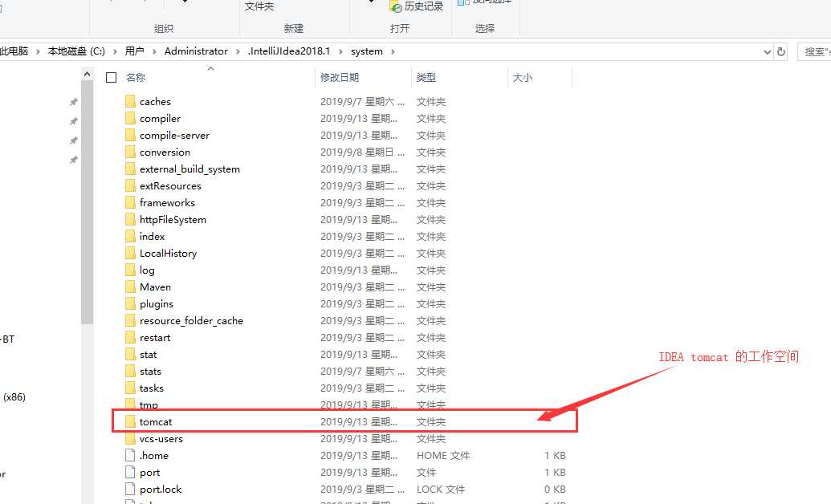The image size is (831, 504).
Task: Click the compiler folder icon
Action: click(x=130, y=118)
